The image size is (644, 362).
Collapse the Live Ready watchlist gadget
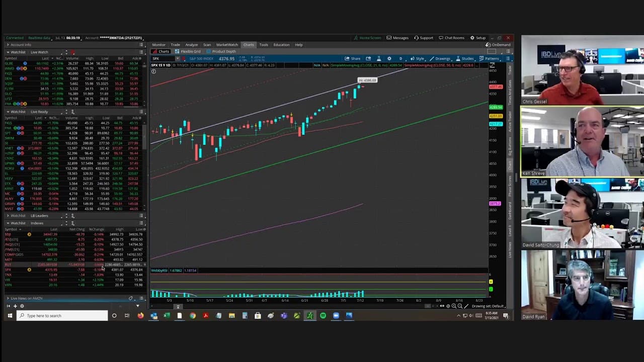click(8, 112)
